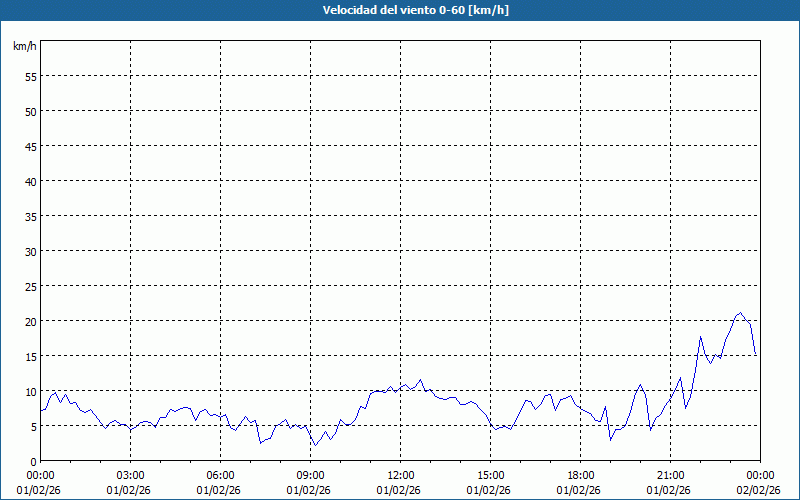The height and width of the screenshot is (500, 800).
Task: Click the wind speed peak near 21 km/h
Action: pos(740,313)
